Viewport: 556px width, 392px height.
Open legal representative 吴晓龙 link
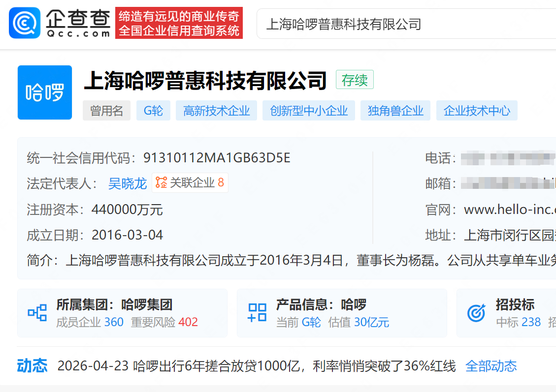[x=127, y=183]
